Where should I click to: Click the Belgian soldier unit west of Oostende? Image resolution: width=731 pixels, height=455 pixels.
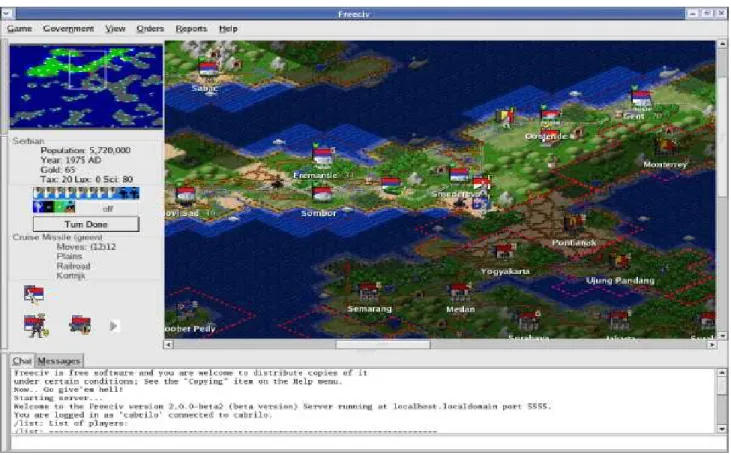pos(506,118)
